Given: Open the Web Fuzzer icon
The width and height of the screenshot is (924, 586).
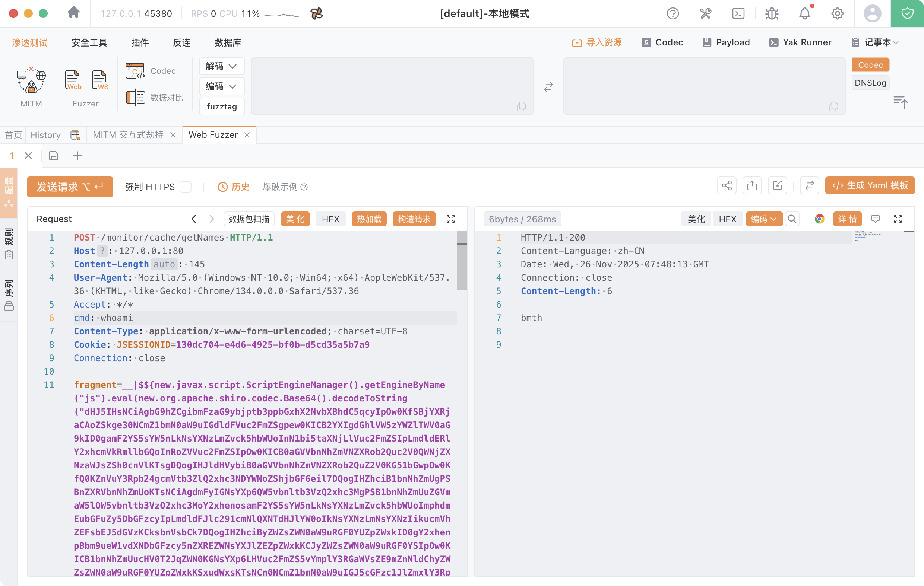Looking at the screenshot, I should point(73,80).
